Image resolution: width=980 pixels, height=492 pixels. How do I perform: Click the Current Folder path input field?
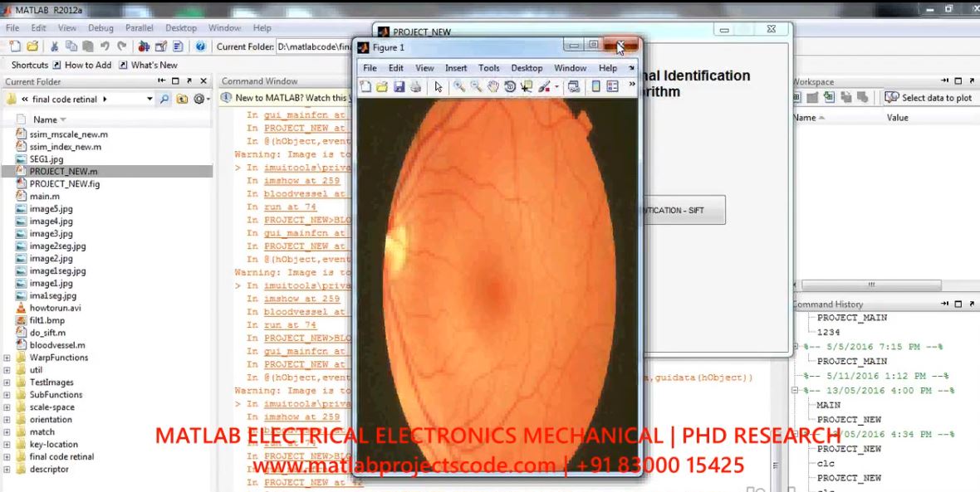tap(313, 46)
